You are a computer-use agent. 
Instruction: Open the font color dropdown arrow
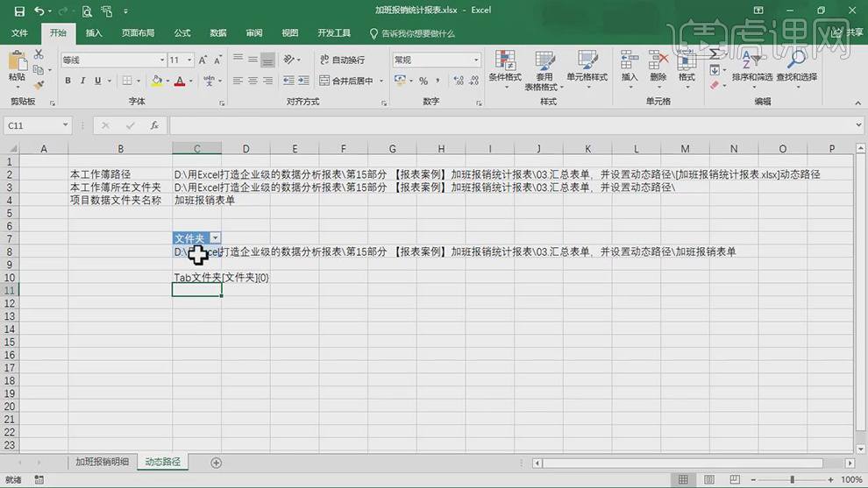(x=190, y=81)
